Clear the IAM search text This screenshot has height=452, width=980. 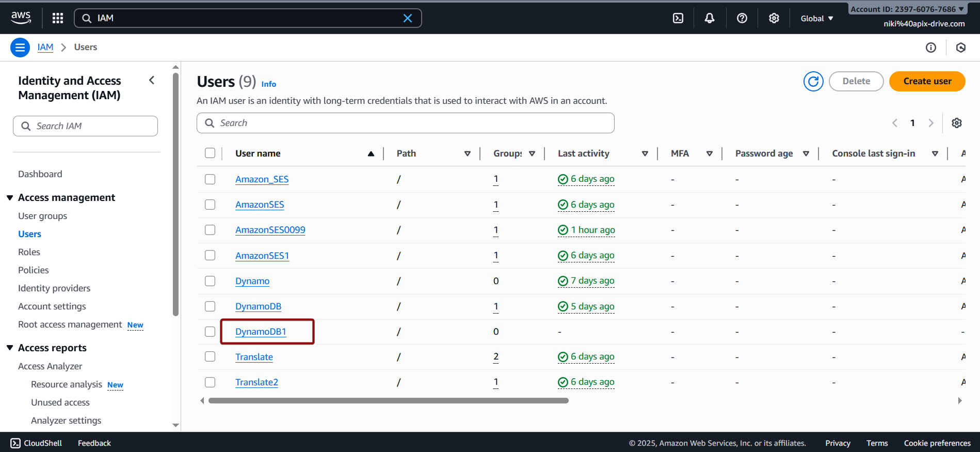tap(407, 18)
